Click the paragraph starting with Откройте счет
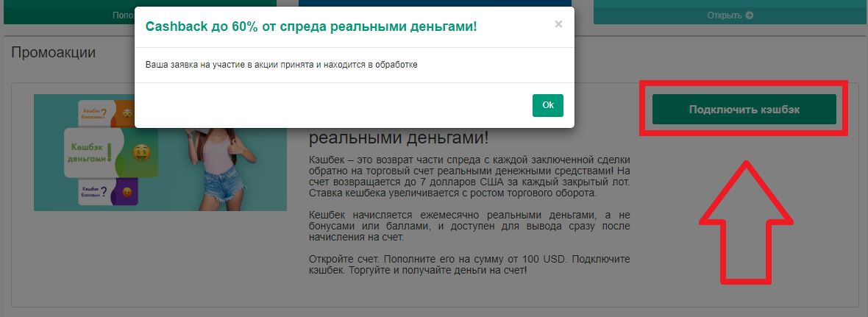Image resolution: width=868 pixels, height=317 pixels. (x=469, y=265)
